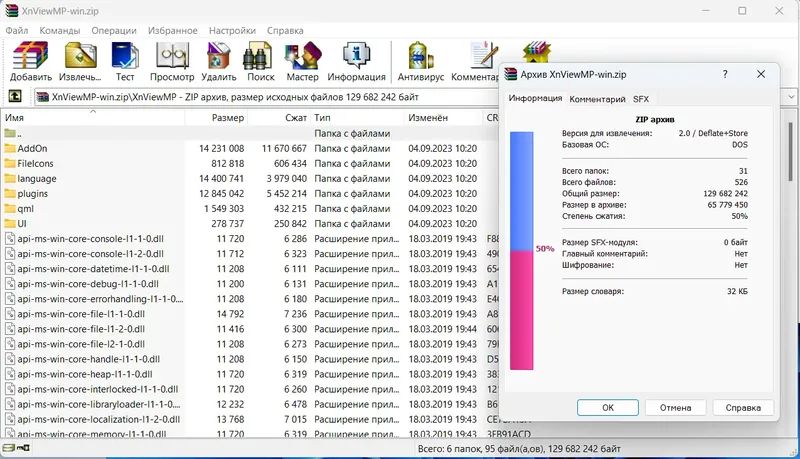Click the compression ratio bar in dialog
This screenshot has height=459, width=800.
[x=521, y=250]
